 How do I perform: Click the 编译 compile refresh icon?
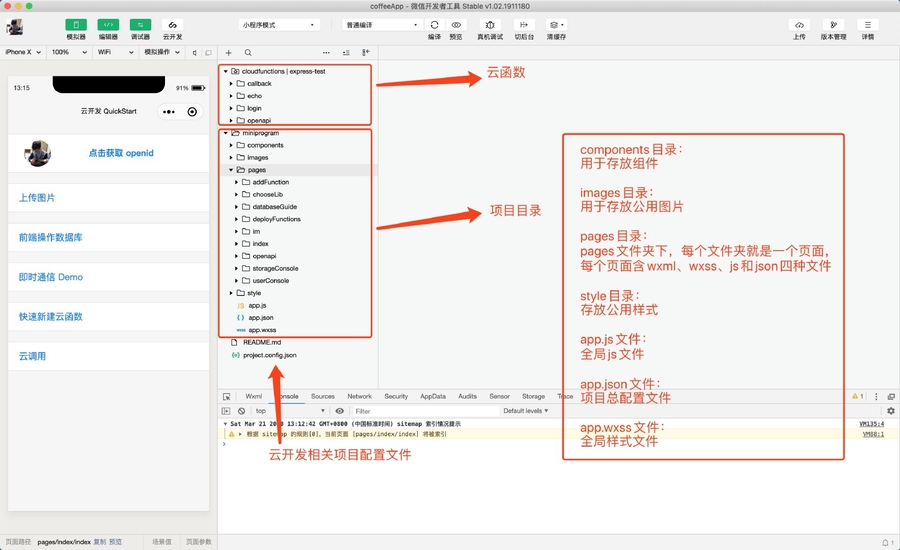[x=434, y=25]
